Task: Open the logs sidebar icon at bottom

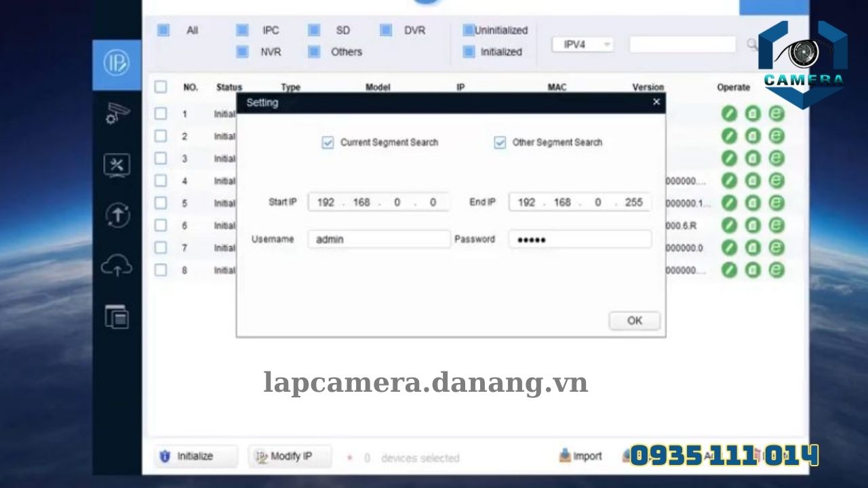Action: (x=117, y=317)
